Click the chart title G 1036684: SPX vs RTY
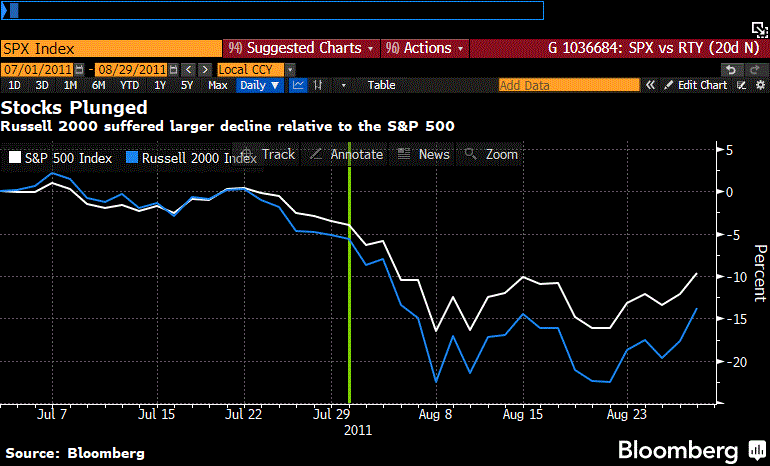Screen dimensions: 770x466 (654, 48)
